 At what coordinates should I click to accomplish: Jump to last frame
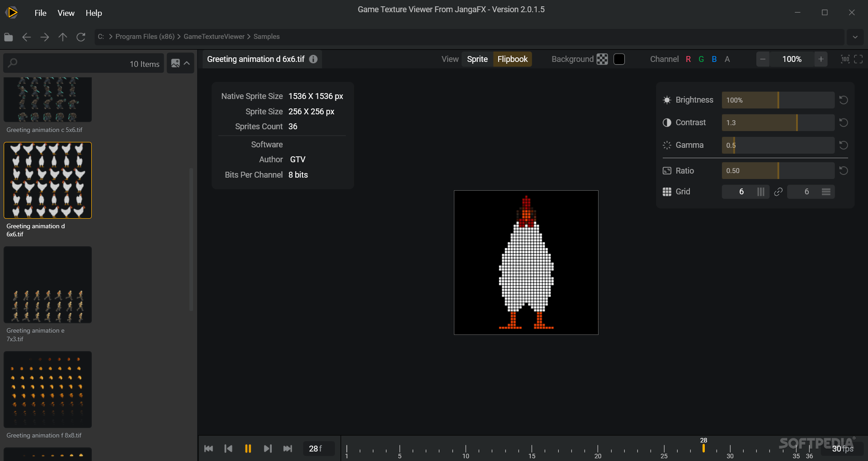288,448
